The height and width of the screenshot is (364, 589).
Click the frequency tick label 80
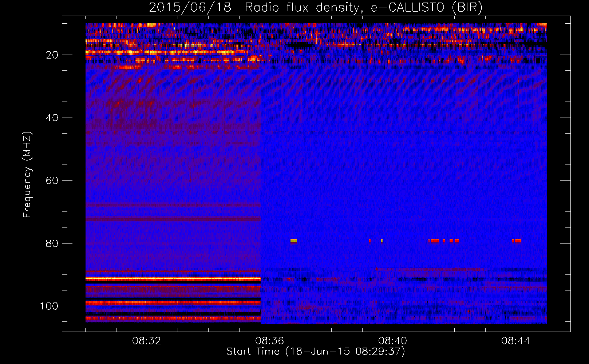(52, 243)
